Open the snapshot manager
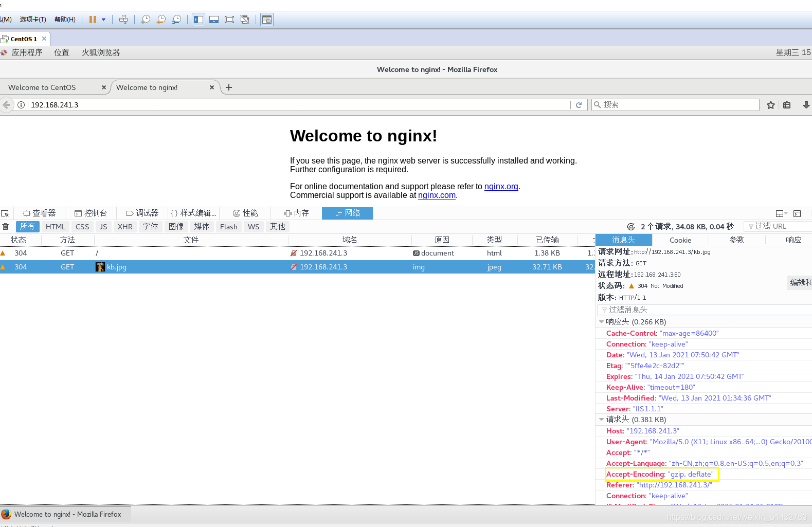Viewport: 812px width, 527px height. pos(176,20)
